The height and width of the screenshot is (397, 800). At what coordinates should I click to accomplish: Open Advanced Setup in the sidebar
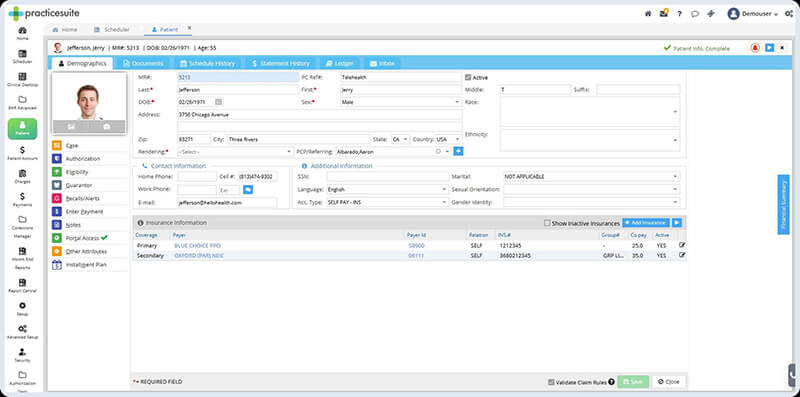(x=22, y=332)
